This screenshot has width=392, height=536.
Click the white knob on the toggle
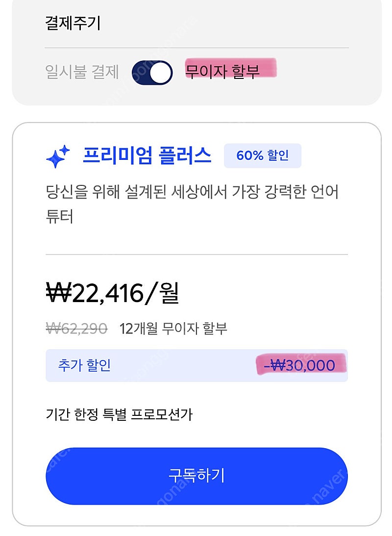[x=161, y=73]
